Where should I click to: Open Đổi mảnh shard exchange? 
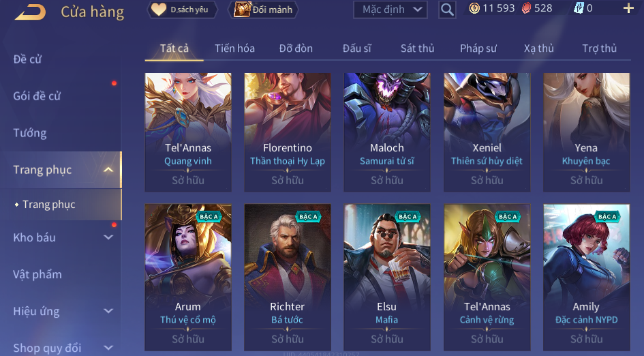[x=263, y=10]
